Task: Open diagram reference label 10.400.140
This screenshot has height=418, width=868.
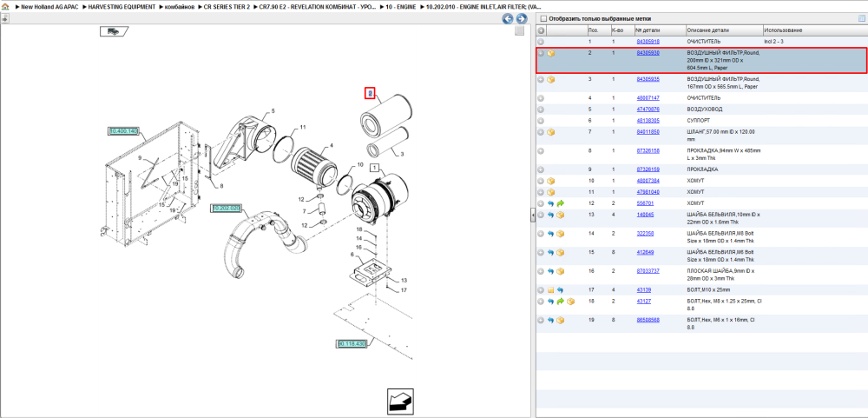Action: 123,131
